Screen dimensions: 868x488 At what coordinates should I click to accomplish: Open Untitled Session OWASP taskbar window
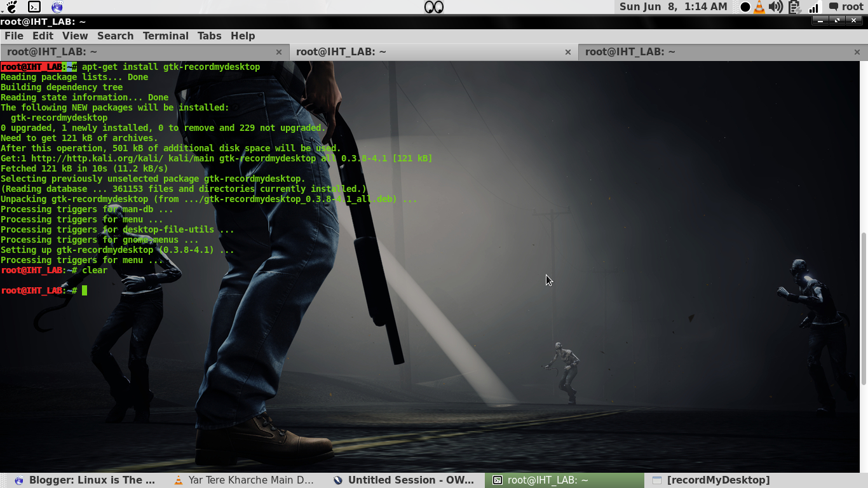tap(404, 480)
